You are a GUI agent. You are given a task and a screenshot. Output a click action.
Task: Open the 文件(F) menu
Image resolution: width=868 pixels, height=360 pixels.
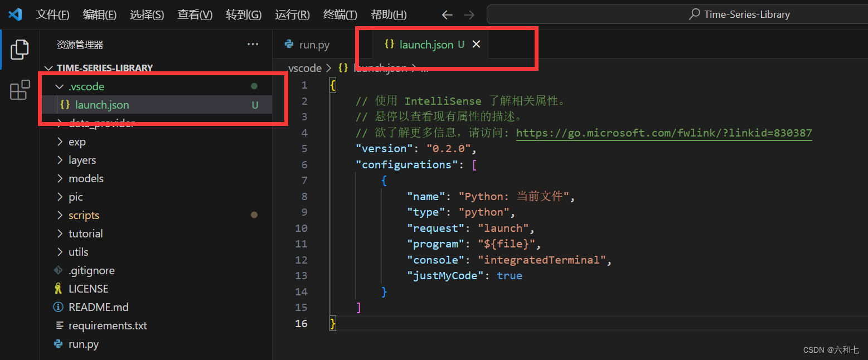pos(52,14)
